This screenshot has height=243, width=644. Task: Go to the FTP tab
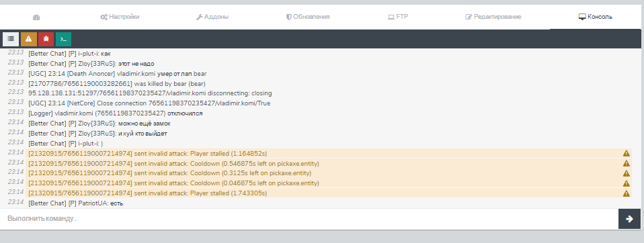tap(398, 17)
